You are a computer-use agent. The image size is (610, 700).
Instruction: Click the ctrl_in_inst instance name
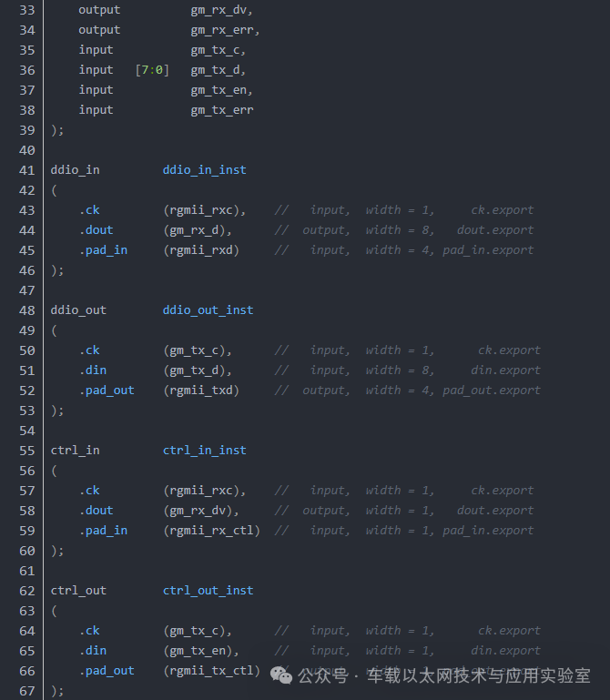(x=205, y=451)
